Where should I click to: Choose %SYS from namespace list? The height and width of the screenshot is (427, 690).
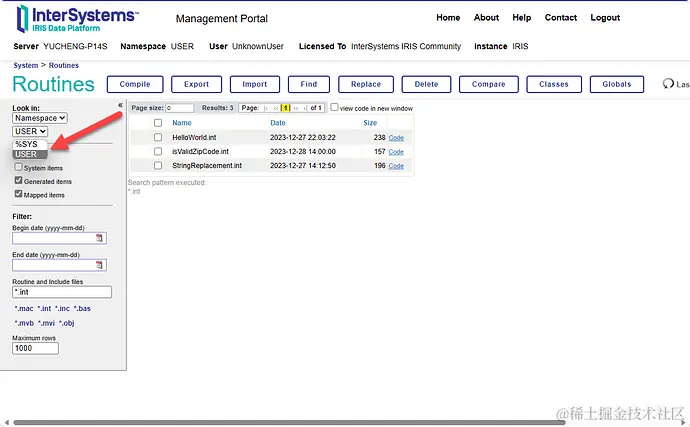30,144
